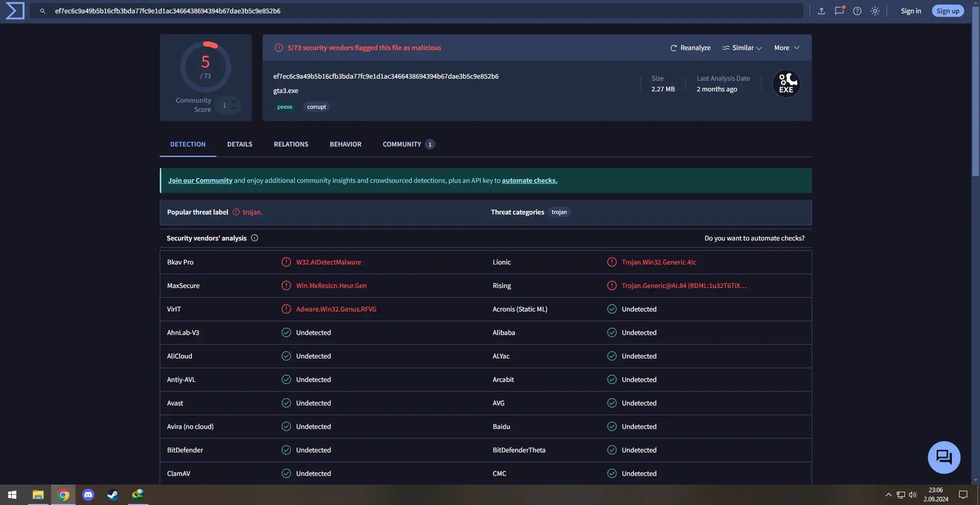
Task: Click the VirusTotal logo icon
Action: tap(15, 11)
